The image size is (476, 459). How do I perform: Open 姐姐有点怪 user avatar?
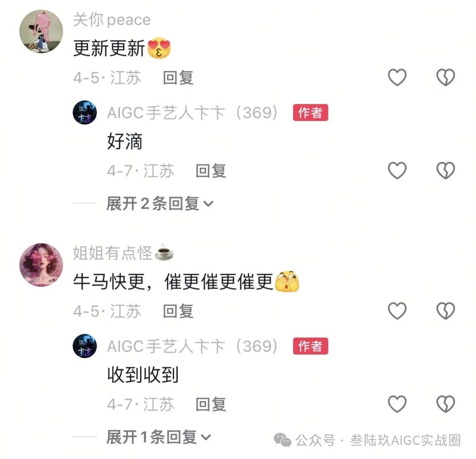tap(41, 265)
